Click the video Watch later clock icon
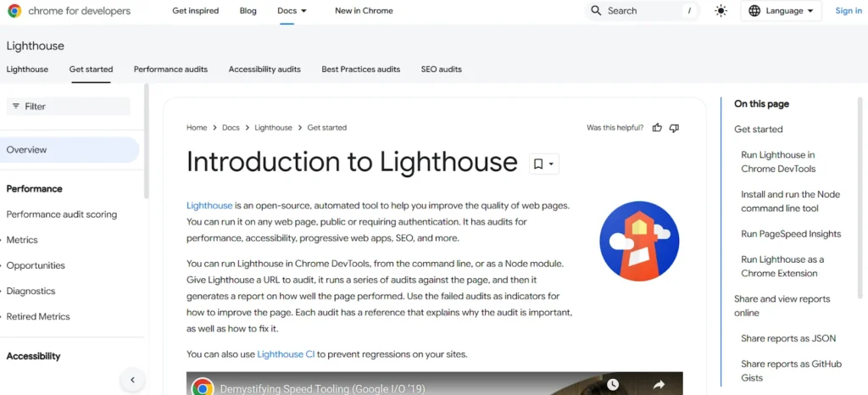The image size is (868, 395). (x=612, y=385)
